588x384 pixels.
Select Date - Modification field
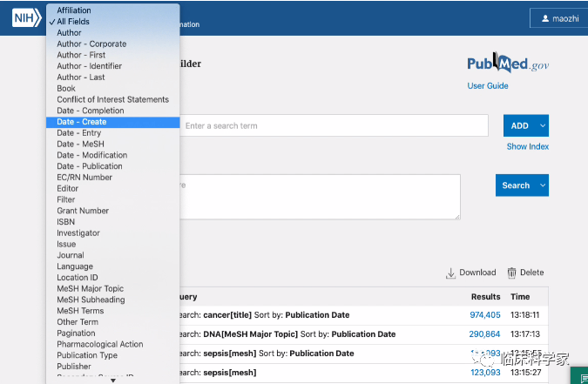click(113, 155)
